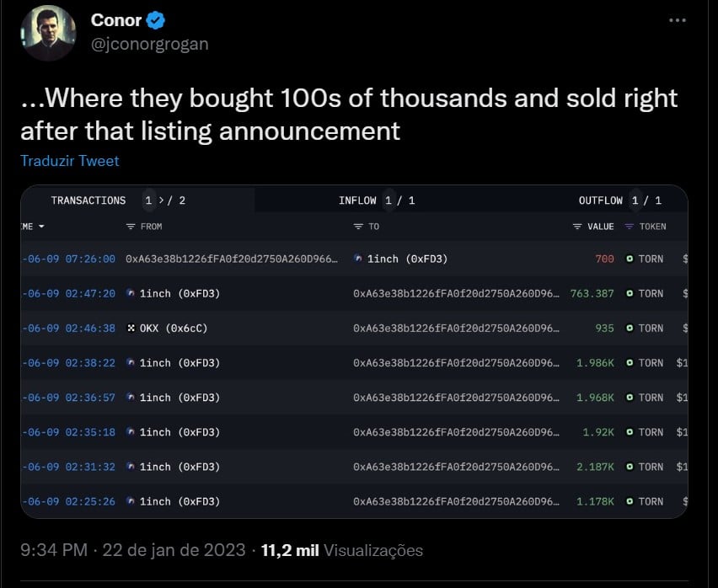Open the @jconorgrogan handle link

tap(150, 44)
